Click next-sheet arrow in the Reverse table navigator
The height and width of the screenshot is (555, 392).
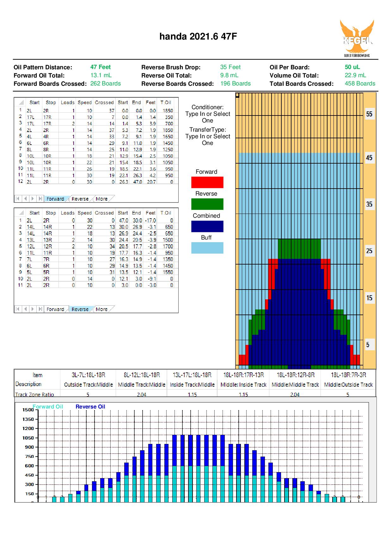[x=33, y=309]
